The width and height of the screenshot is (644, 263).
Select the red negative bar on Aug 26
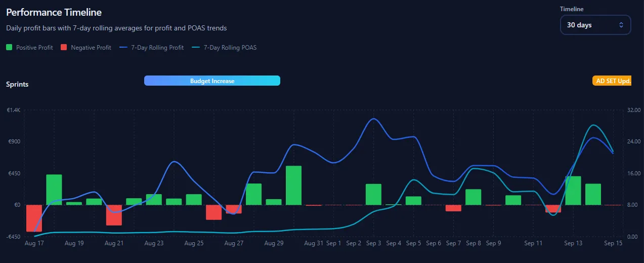214,212
